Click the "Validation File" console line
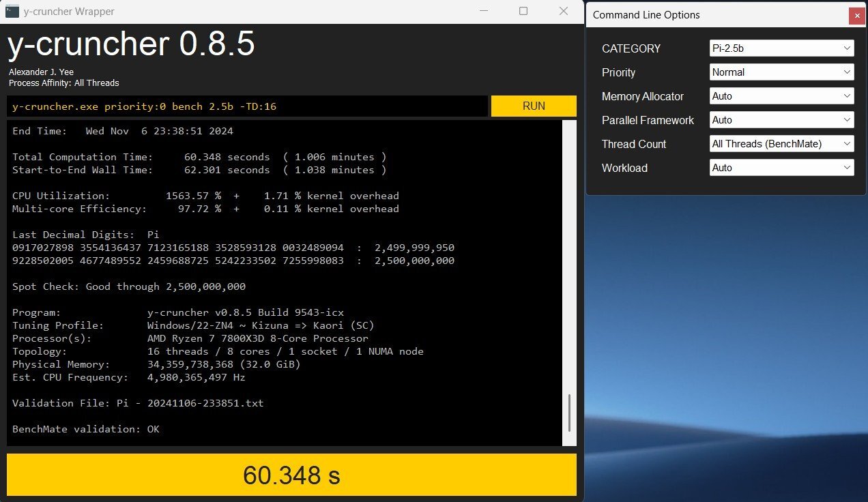 [138, 403]
